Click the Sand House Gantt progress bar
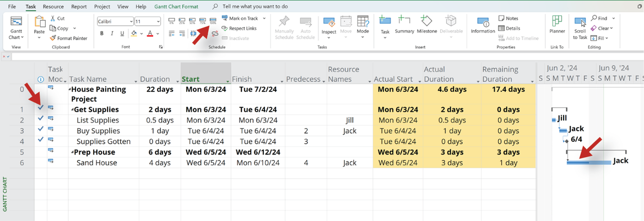Screen dimensions: 644x221 coord(589,163)
